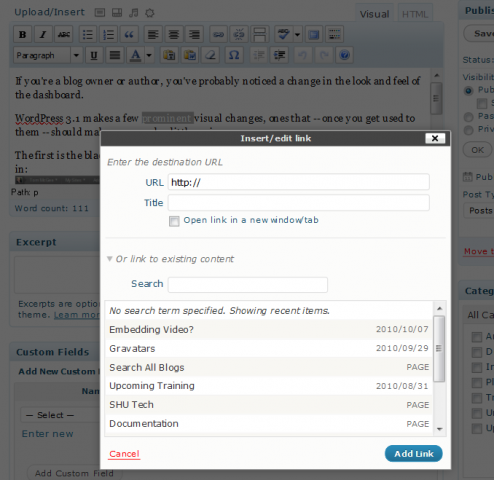Switch to the Visual editor tab
Screen dimensions: 494x480
pos(374,14)
